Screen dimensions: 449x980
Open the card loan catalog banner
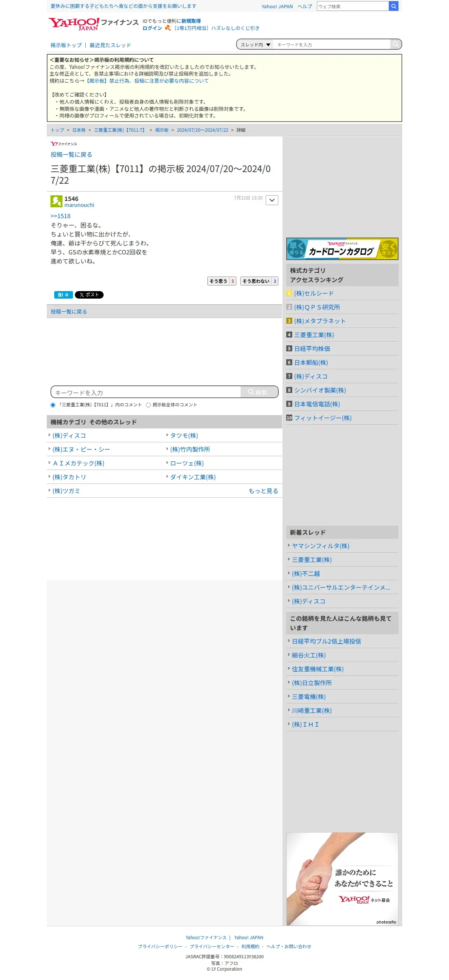(342, 249)
